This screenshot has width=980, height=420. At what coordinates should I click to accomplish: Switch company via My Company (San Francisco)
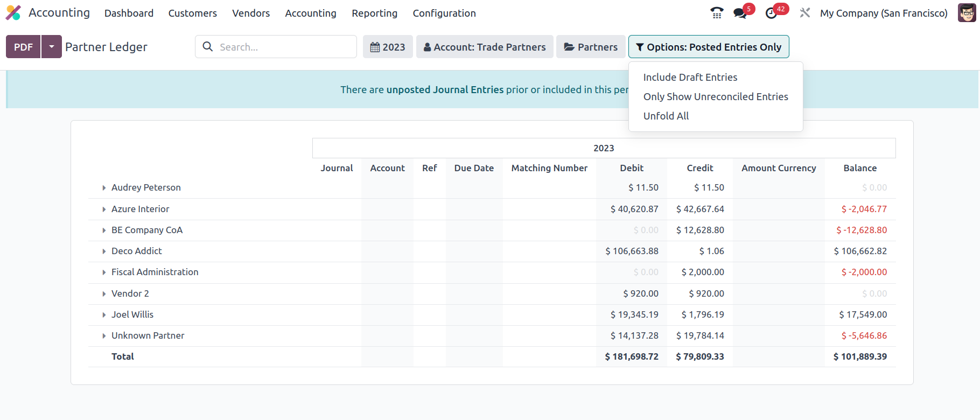(x=884, y=13)
